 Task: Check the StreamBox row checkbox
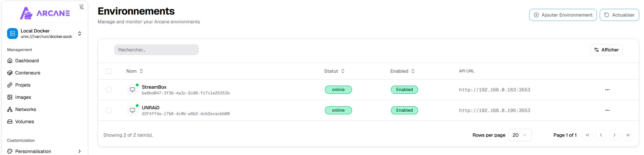click(x=109, y=90)
